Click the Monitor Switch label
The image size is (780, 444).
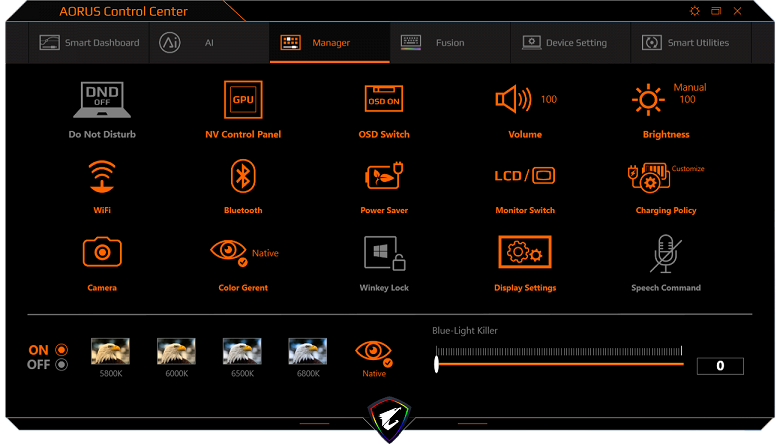pos(525,210)
